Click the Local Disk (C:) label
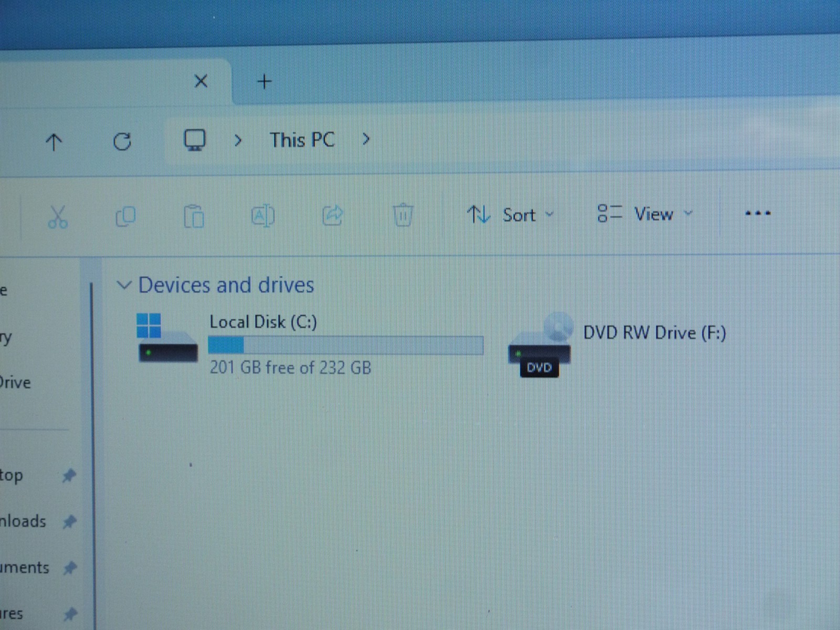The width and height of the screenshot is (840, 630). pos(263,322)
